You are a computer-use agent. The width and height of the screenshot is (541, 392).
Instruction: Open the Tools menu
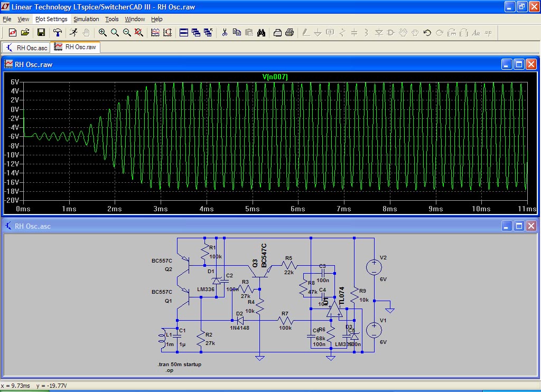(112, 19)
